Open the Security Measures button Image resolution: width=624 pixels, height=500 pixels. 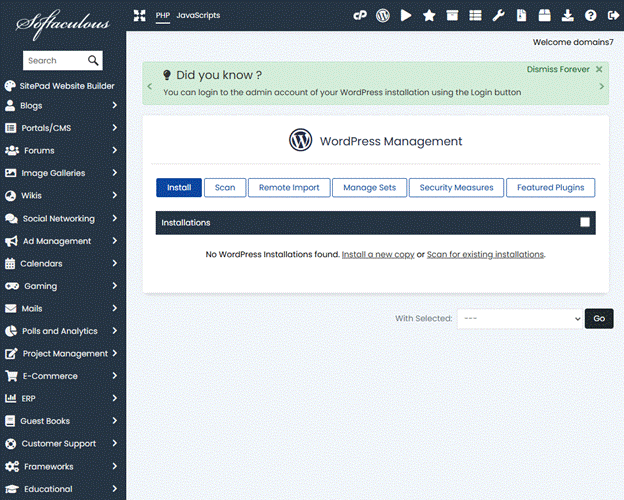pos(456,187)
